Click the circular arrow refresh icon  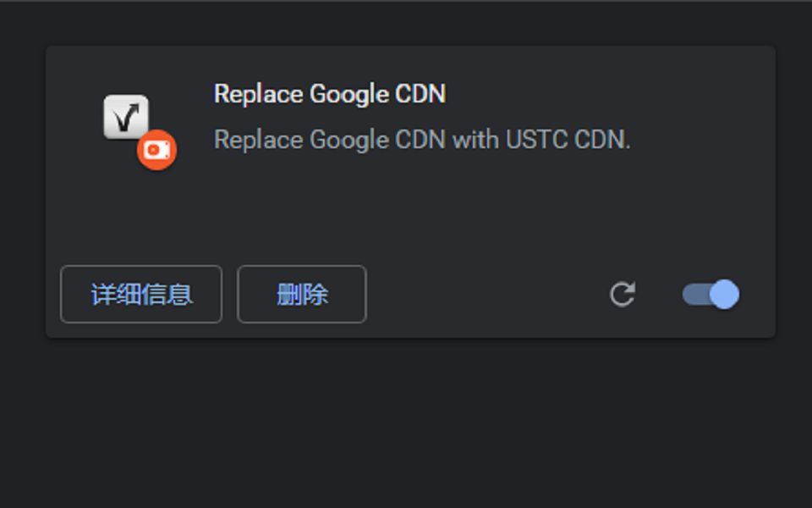pyautogui.click(x=623, y=295)
